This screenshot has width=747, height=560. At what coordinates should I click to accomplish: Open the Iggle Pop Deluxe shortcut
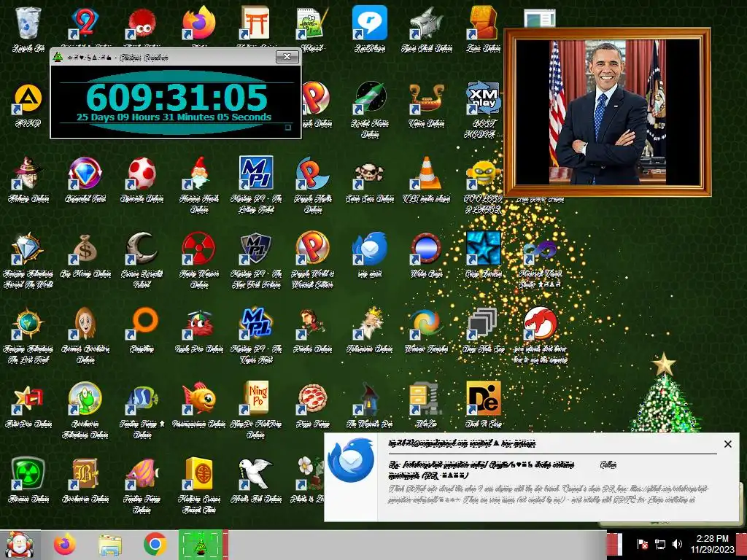point(198,324)
